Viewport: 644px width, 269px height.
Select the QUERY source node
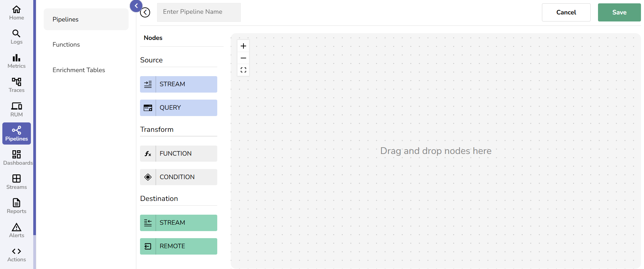pyautogui.click(x=178, y=108)
